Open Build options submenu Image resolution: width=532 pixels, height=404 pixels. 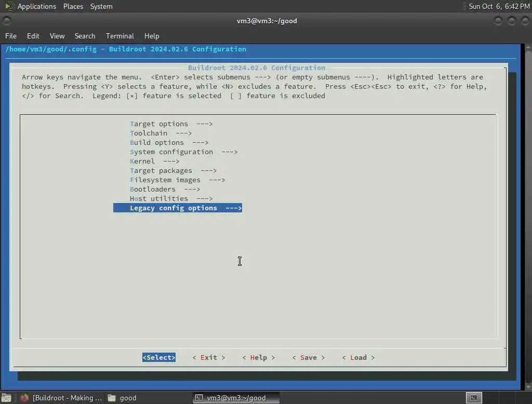[169, 142]
